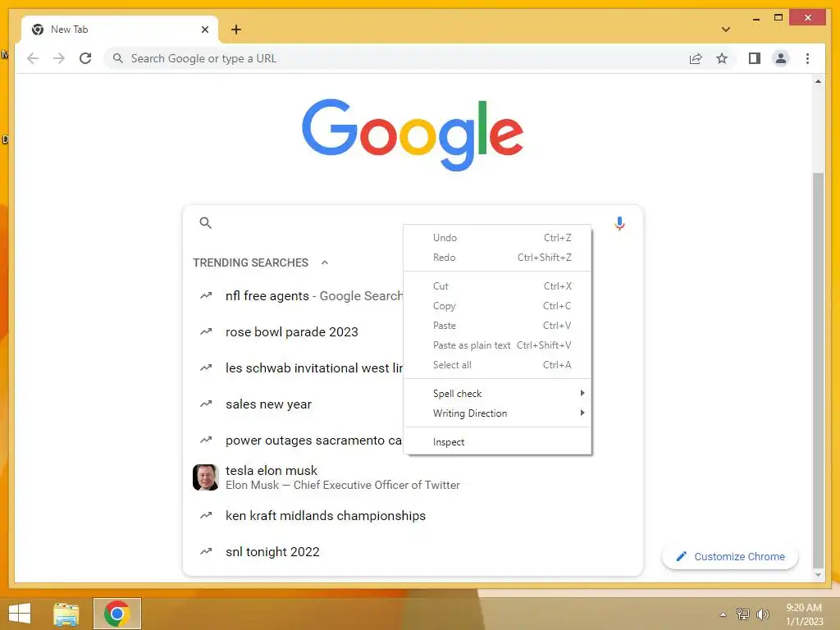840x630 pixels.
Task: Select Redo in the context menu
Action: 497,258
